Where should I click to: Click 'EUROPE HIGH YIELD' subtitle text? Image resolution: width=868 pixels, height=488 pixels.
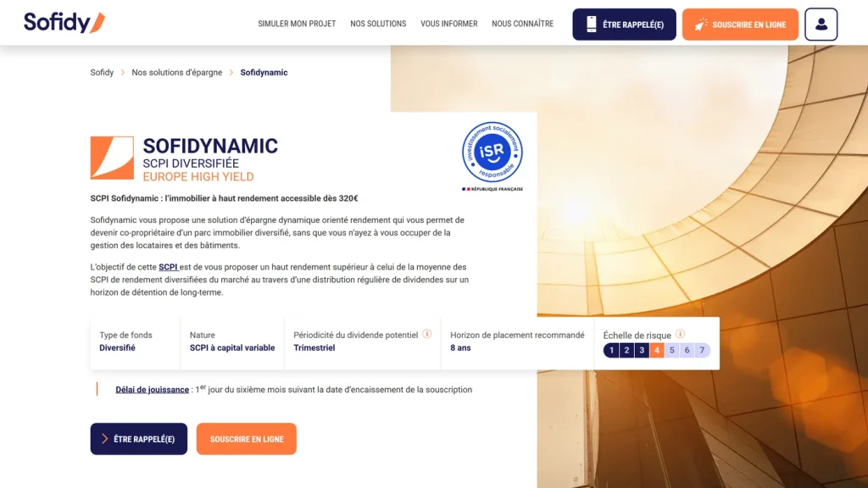(x=198, y=177)
